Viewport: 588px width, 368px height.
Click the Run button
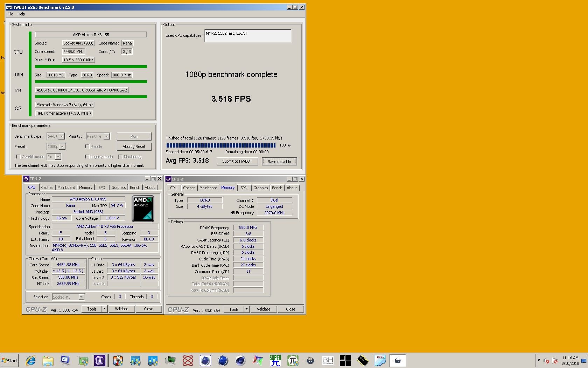[x=134, y=136]
